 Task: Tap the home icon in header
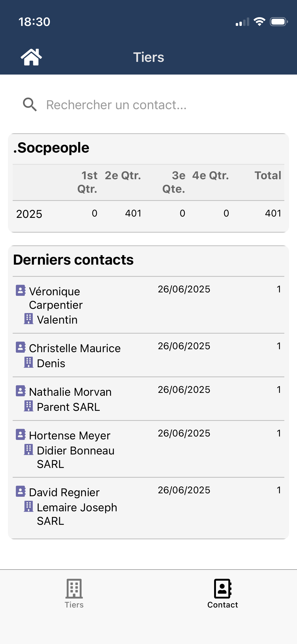31,57
